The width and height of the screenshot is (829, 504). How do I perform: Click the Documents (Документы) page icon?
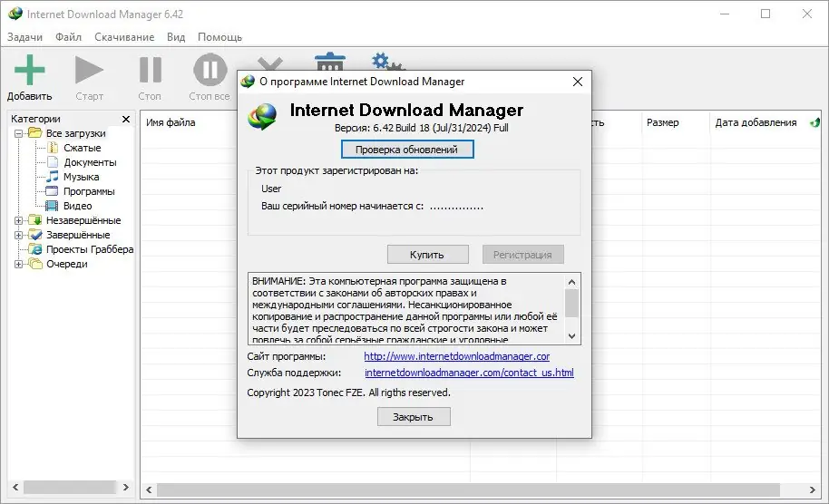53,162
